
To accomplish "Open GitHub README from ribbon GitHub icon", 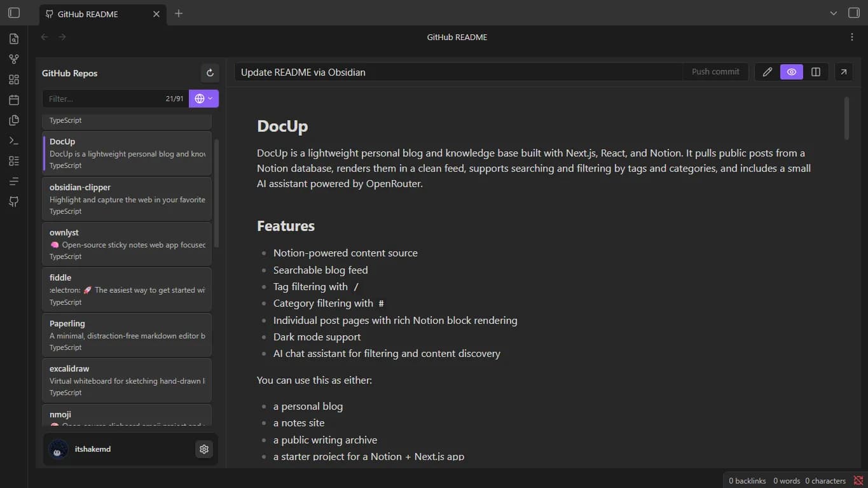I will point(14,202).
